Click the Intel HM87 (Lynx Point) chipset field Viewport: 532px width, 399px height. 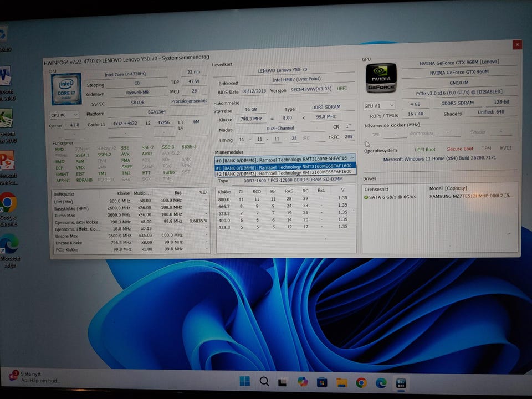point(296,79)
